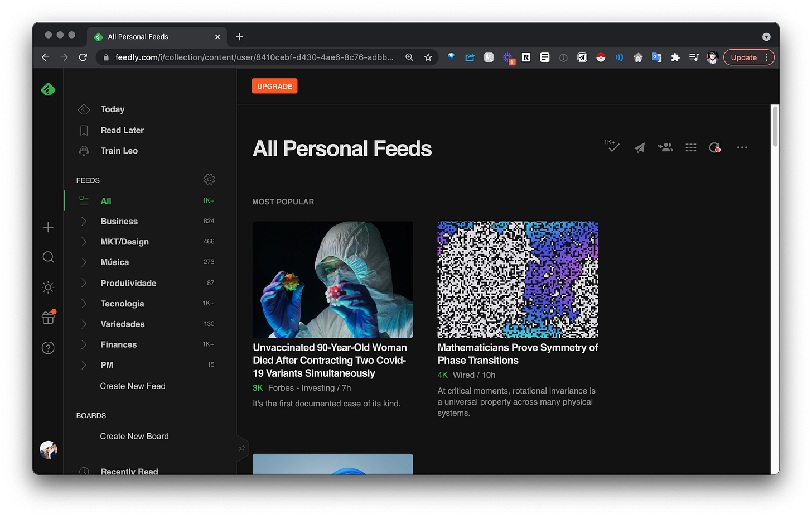Image resolution: width=812 pixels, height=518 pixels.
Task: Expand the MKT/Design folder chevron
Action: tap(84, 242)
